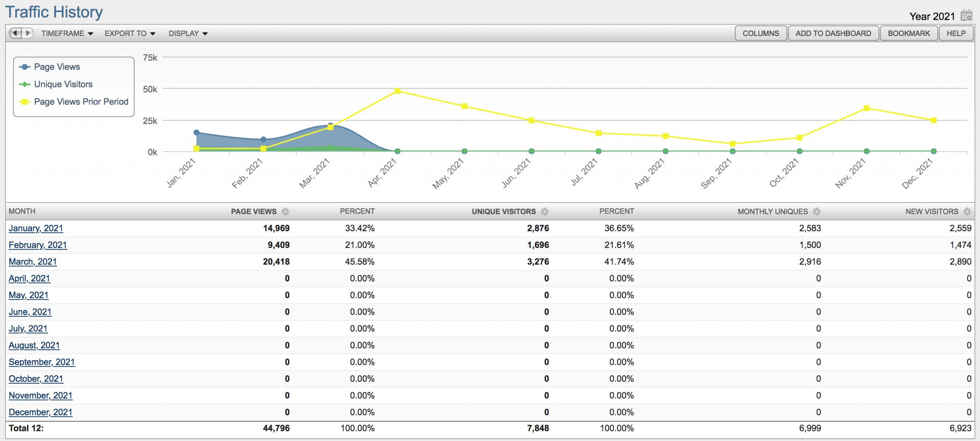This screenshot has height=441, width=980.
Task: Open Page Views column settings gear
Action: pos(285,211)
